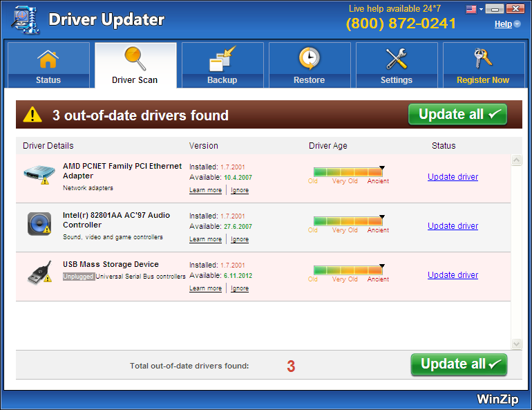The image size is (532, 410).
Task: Open the Help link
Action: click(503, 24)
